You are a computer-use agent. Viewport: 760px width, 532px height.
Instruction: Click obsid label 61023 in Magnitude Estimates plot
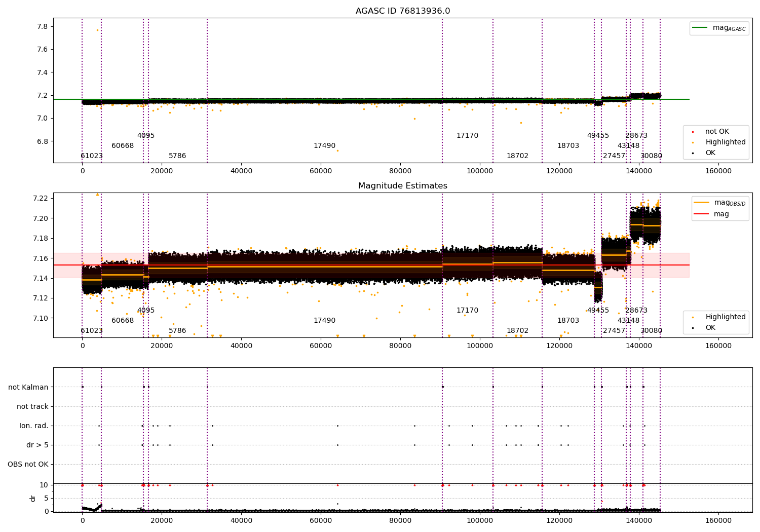(x=92, y=331)
